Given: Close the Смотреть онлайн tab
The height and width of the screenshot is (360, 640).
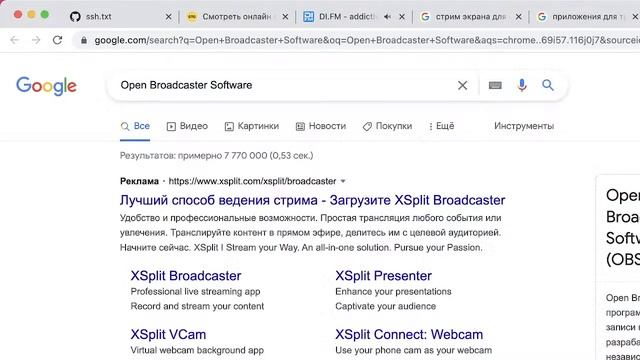Looking at the screenshot, I should pos(285,17).
